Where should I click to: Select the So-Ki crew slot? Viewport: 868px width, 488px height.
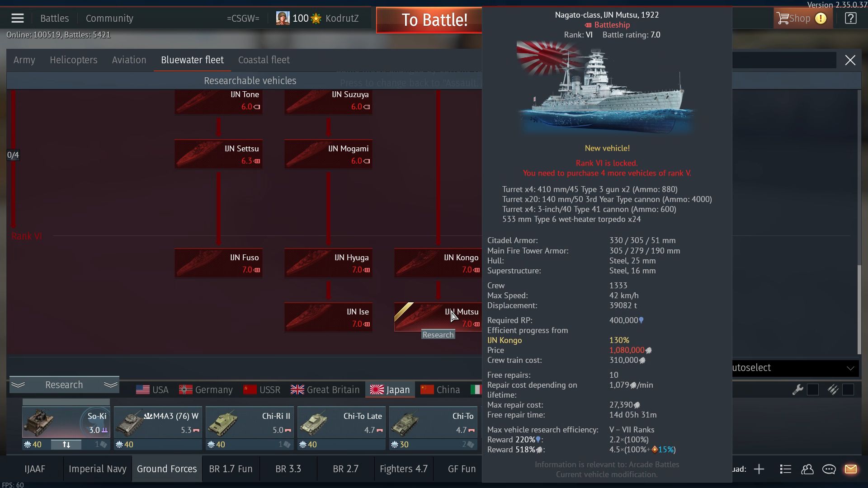tap(66, 422)
